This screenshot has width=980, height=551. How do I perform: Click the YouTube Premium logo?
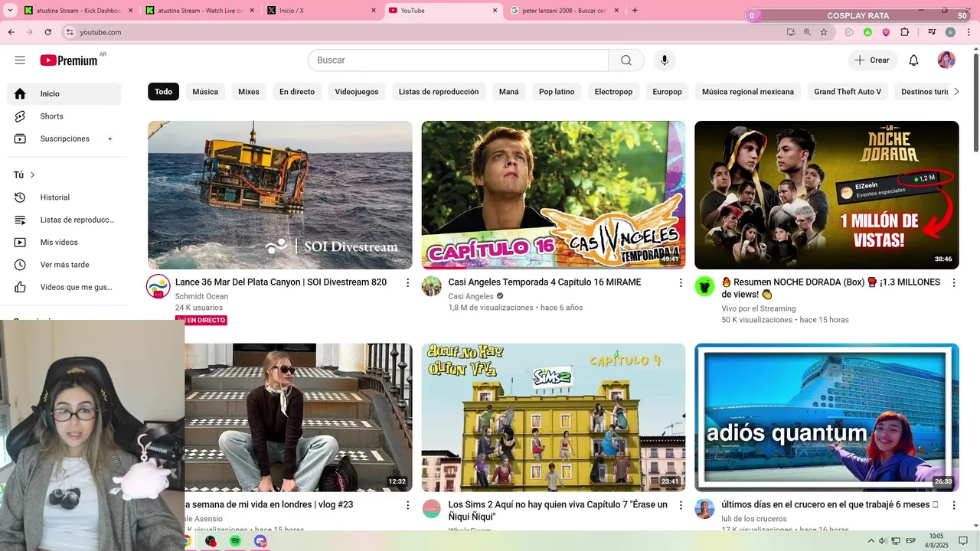(70, 60)
